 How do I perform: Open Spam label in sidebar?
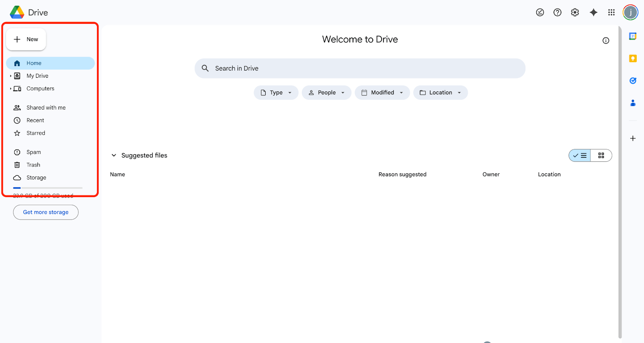click(34, 152)
